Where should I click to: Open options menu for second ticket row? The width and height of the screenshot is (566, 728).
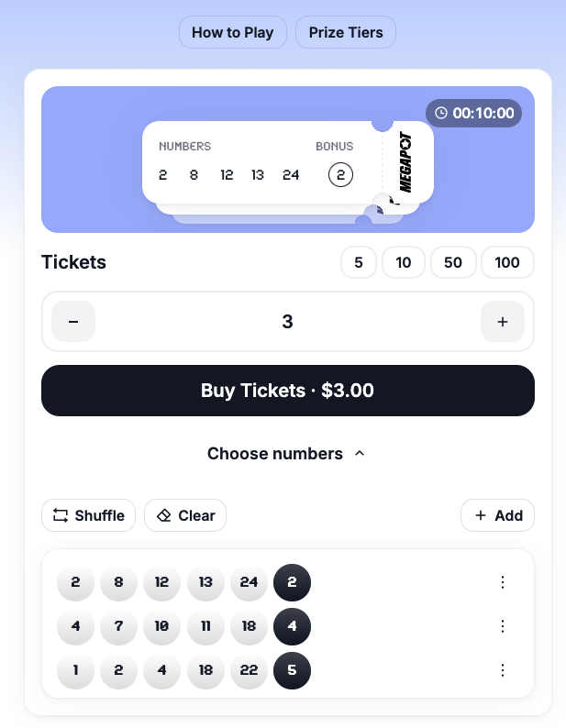coord(502,626)
